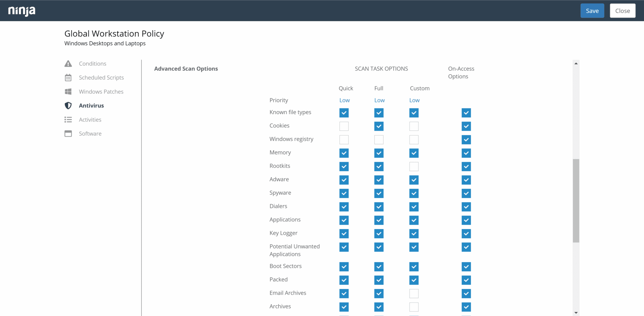The image size is (644, 316).
Task: Check Windows registry for Full scan
Action: coord(379,139)
